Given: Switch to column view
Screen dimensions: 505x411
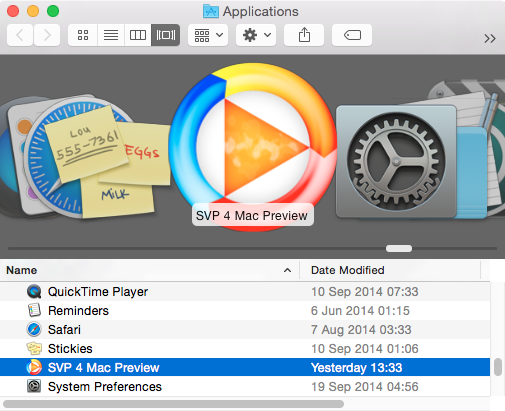Looking at the screenshot, I should click(x=138, y=35).
